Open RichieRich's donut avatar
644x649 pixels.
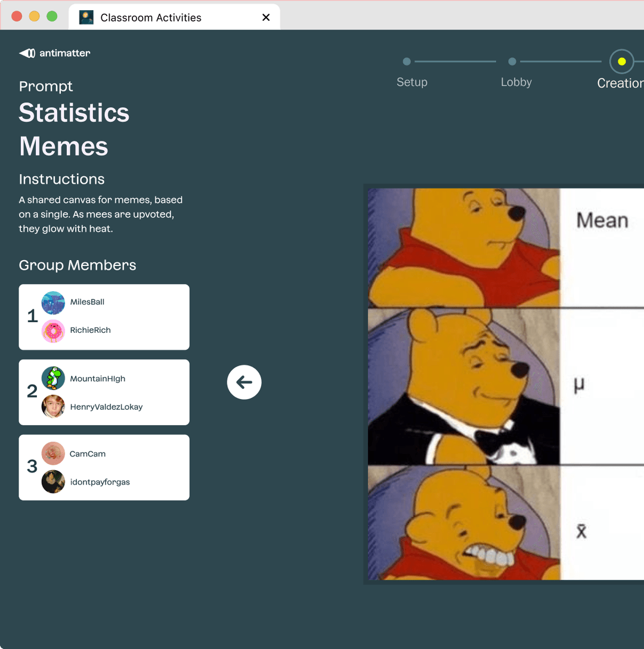coord(53,330)
